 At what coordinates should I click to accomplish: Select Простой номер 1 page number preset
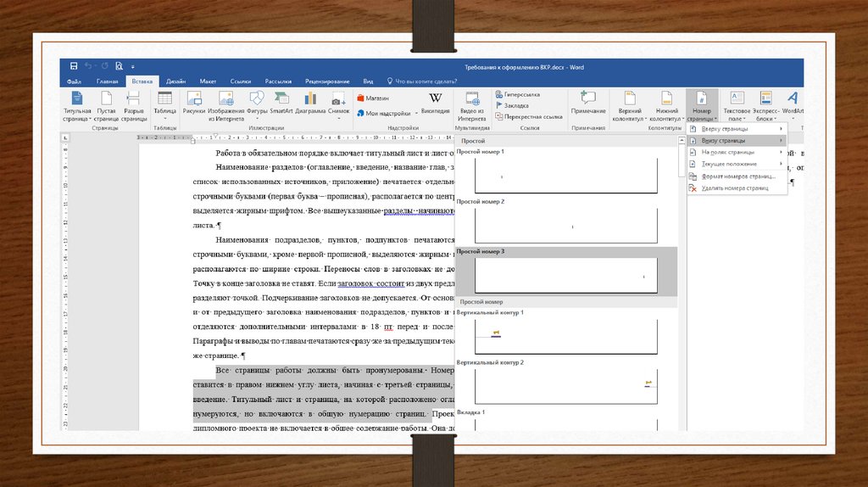[565, 171]
